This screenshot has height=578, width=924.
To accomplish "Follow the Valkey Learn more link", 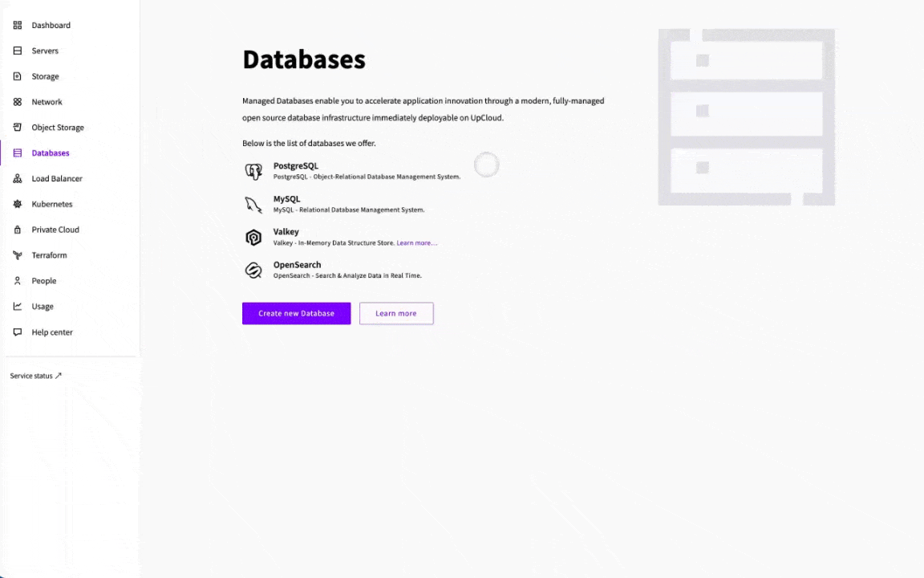I will (416, 243).
